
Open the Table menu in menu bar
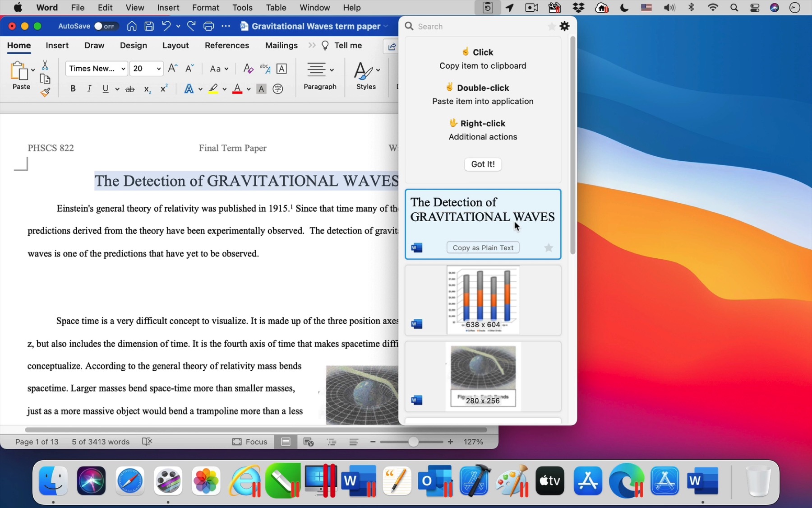pyautogui.click(x=276, y=8)
